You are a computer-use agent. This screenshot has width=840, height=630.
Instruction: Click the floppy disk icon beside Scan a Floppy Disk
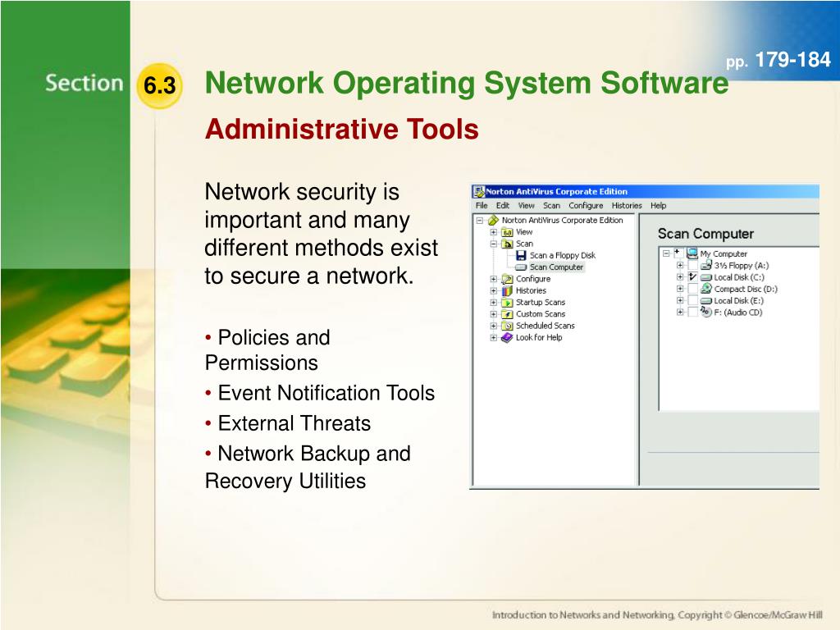tap(521, 256)
